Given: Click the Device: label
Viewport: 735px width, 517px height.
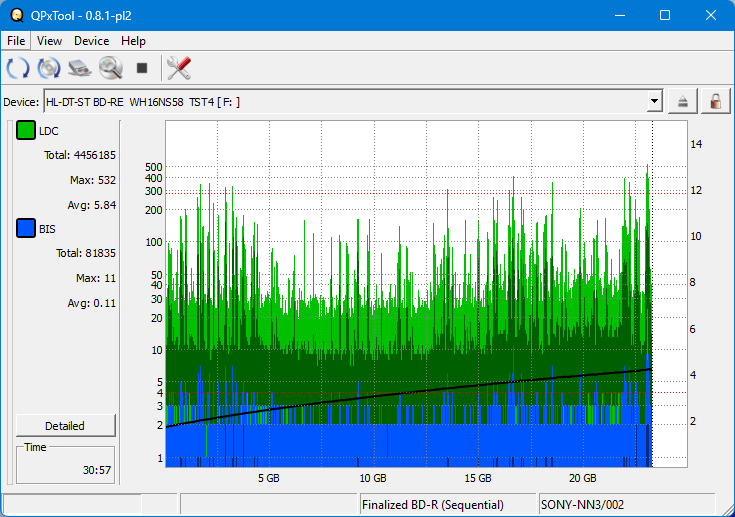Looking at the screenshot, I should click(21, 102).
